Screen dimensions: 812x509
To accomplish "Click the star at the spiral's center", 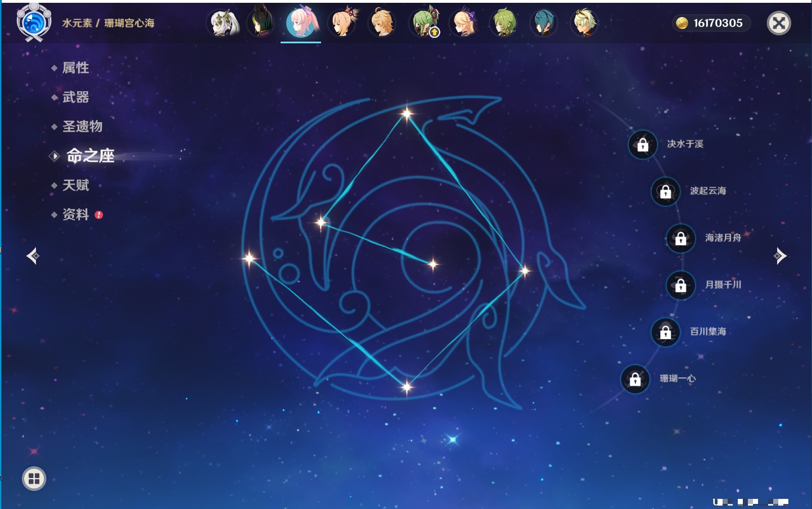I will [x=433, y=264].
